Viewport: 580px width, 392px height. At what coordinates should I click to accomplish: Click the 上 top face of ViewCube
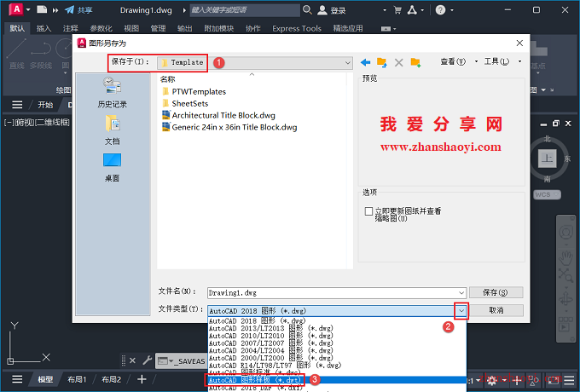547,159
